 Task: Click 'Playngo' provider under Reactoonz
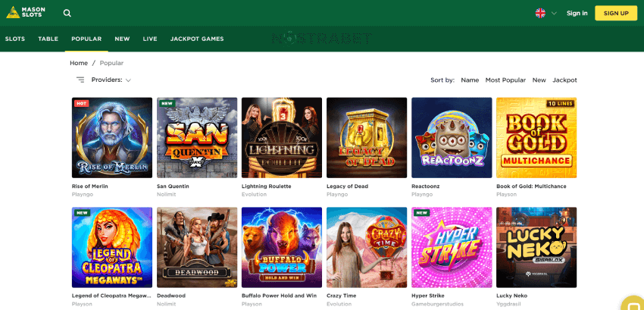[422, 195]
